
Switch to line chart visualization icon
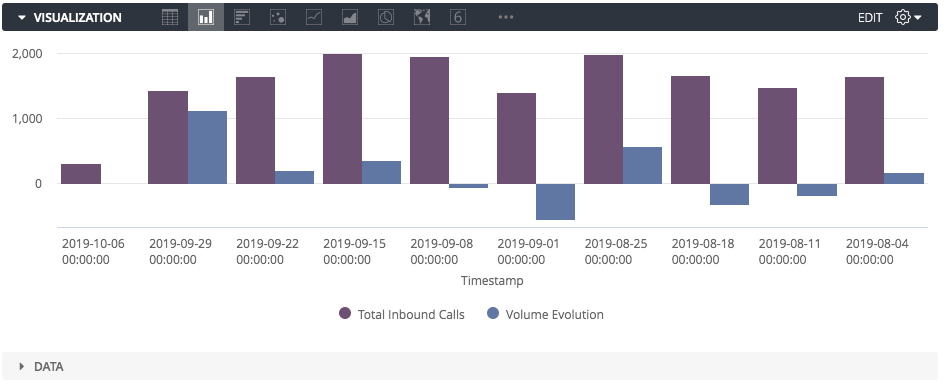[314, 17]
